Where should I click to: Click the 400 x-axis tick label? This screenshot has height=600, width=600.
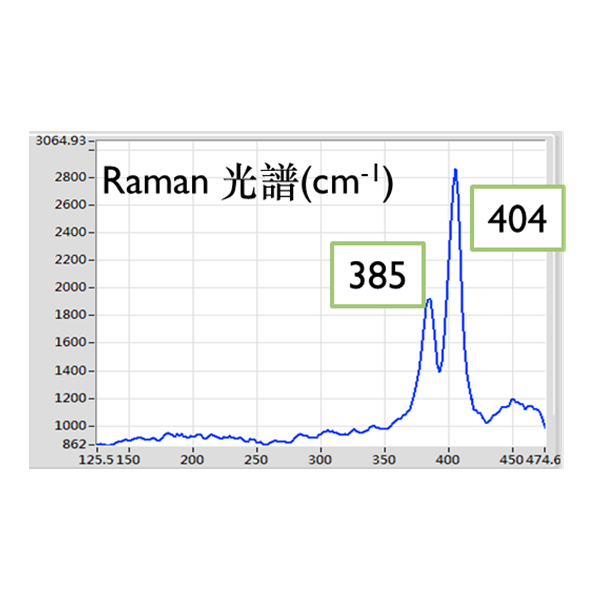pyautogui.click(x=447, y=460)
